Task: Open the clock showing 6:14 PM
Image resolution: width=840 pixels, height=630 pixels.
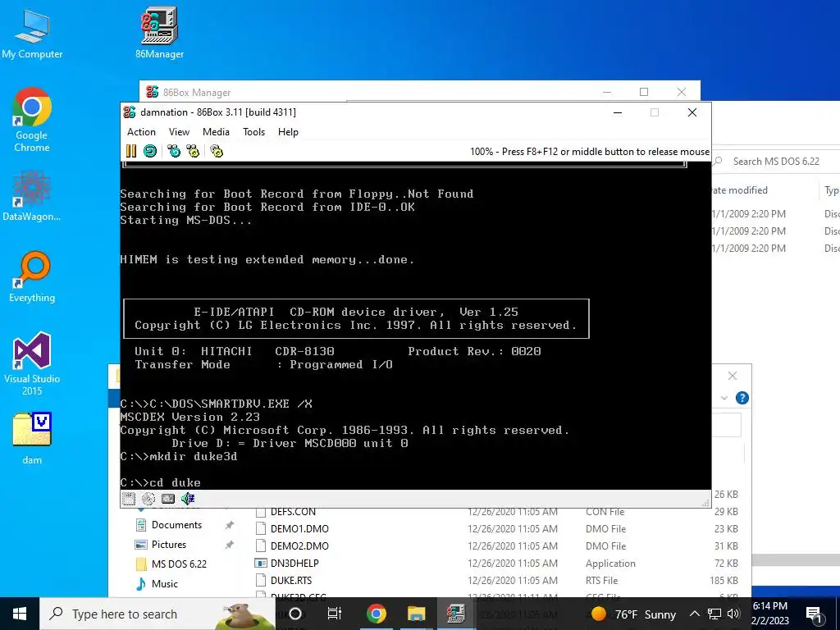Action: click(x=770, y=614)
